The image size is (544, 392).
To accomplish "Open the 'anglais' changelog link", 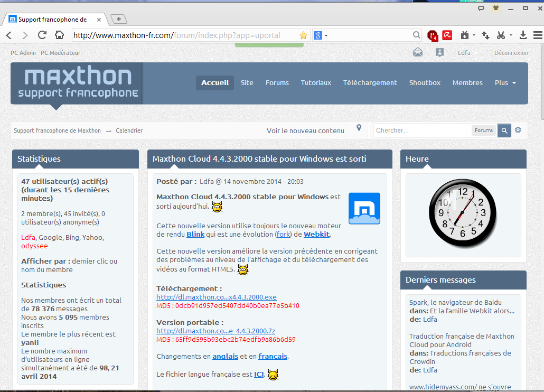I will [x=225, y=356].
